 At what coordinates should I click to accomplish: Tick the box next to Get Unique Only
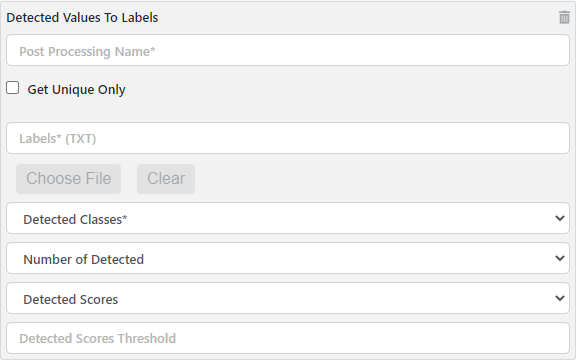tap(12, 88)
